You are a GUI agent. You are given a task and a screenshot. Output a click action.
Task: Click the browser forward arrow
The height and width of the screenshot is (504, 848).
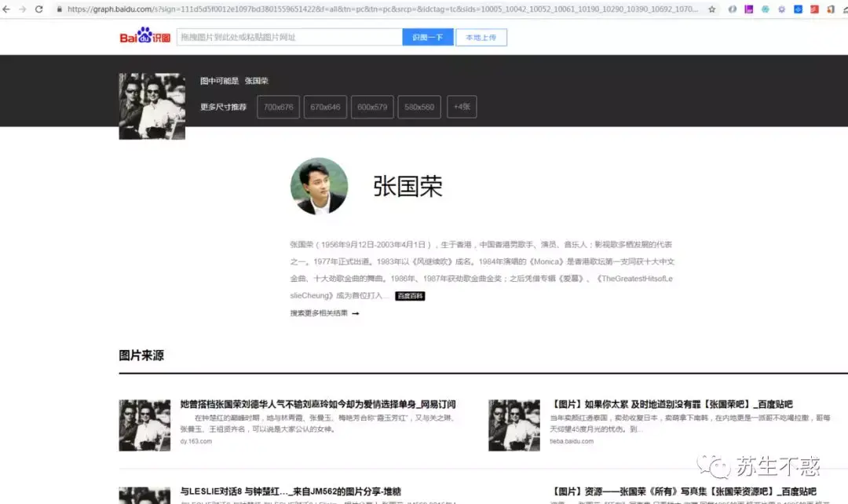(22, 9)
